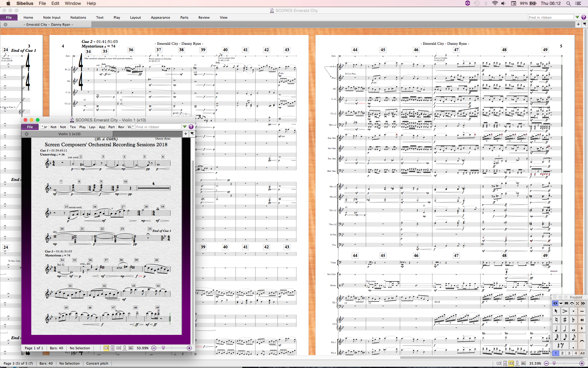Enable Keypad voice 3

point(569,353)
